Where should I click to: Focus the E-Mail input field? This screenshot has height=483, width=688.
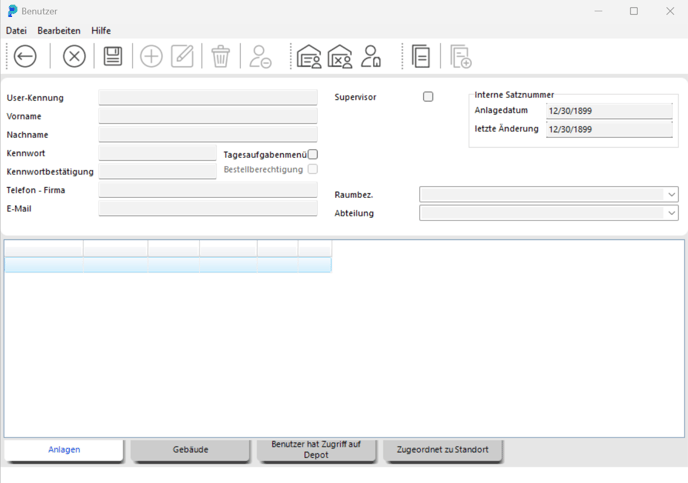coord(208,208)
